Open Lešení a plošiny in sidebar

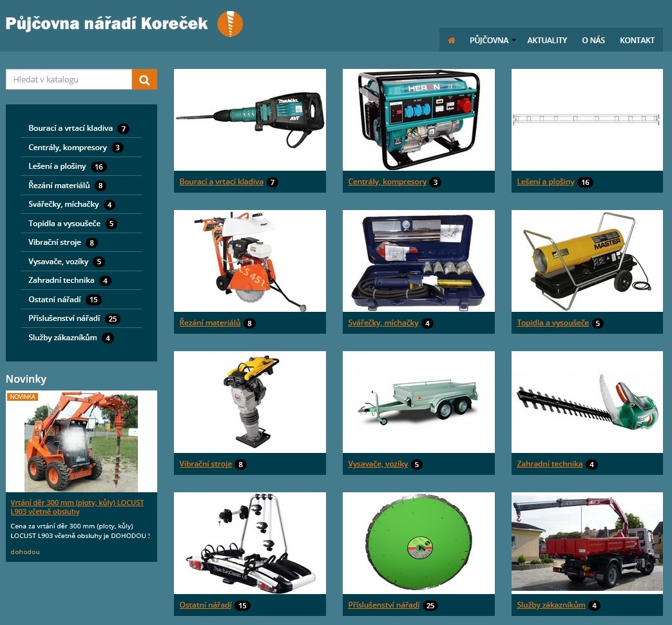pyautogui.click(x=57, y=166)
